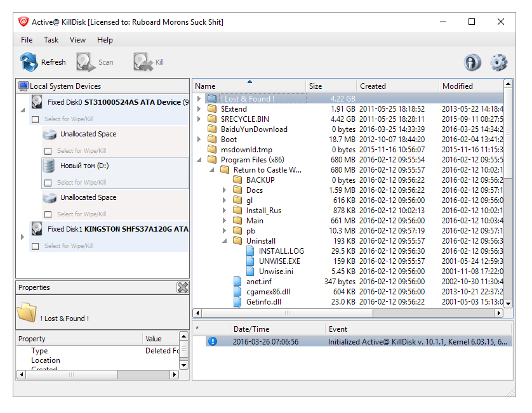This screenshot has height=413, width=532.
Task: Sort event log by Date/Time column
Action: pyautogui.click(x=277, y=329)
